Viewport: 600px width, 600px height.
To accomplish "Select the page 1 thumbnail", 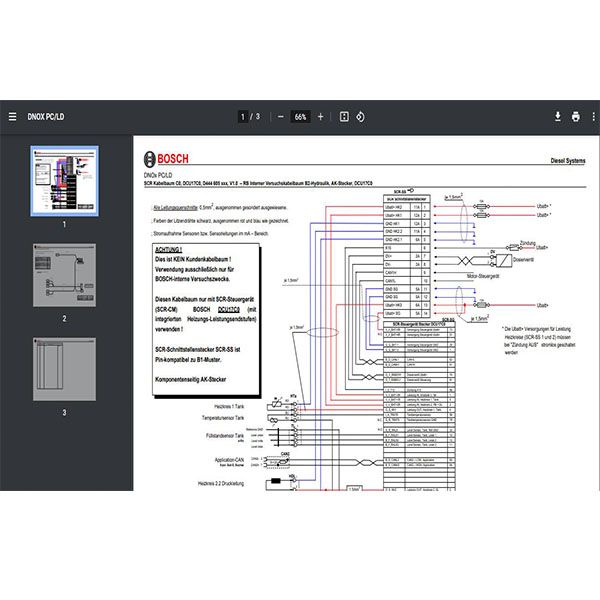I will click(x=65, y=178).
